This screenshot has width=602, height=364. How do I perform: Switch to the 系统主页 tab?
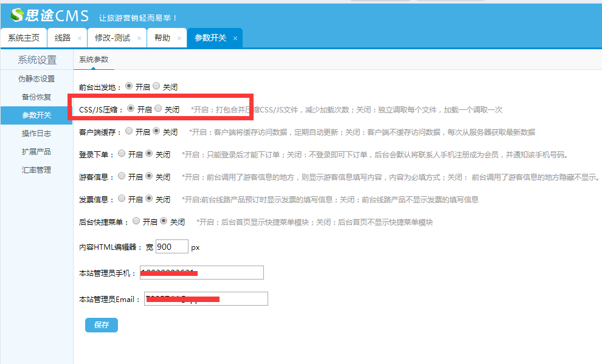click(x=23, y=38)
